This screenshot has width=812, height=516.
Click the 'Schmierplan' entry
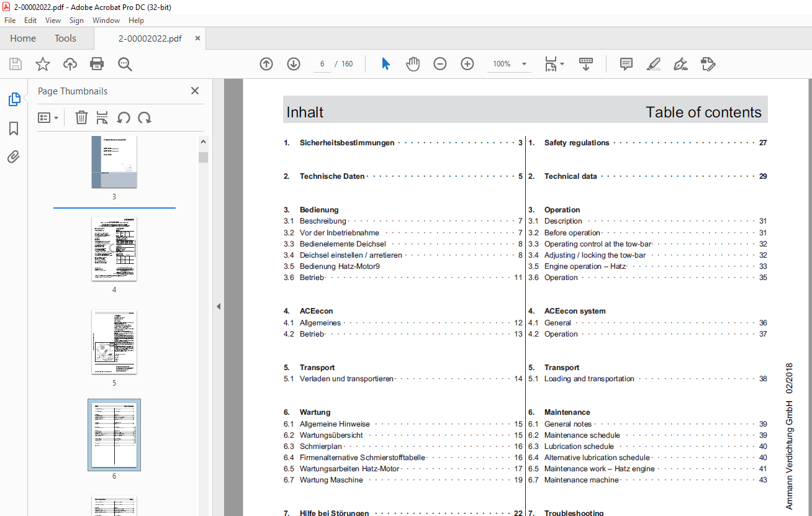coord(321,446)
